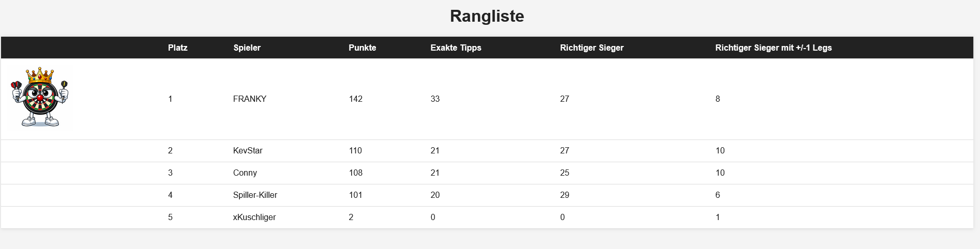
Task: Choose player Spiller-Killer in the ranking
Action: [x=255, y=195]
